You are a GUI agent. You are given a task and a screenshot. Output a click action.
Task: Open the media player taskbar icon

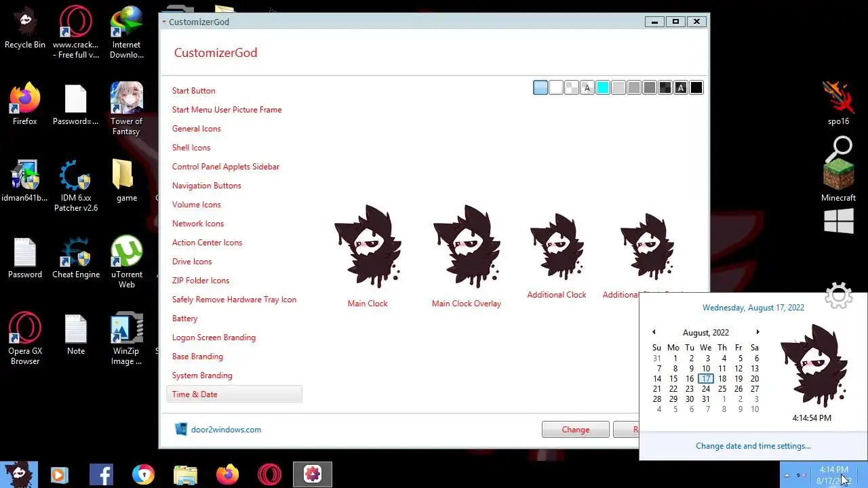click(x=58, y=474)
